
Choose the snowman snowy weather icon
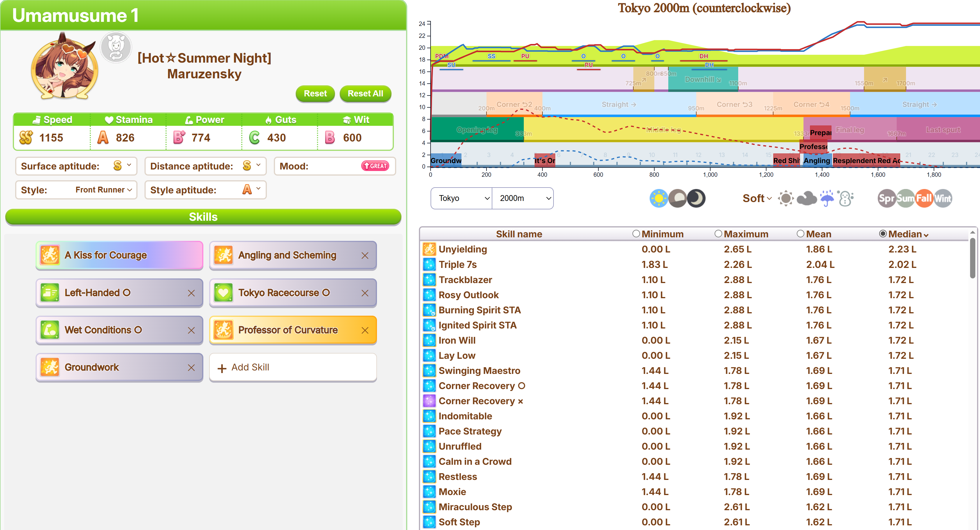(x=845, y=198)
